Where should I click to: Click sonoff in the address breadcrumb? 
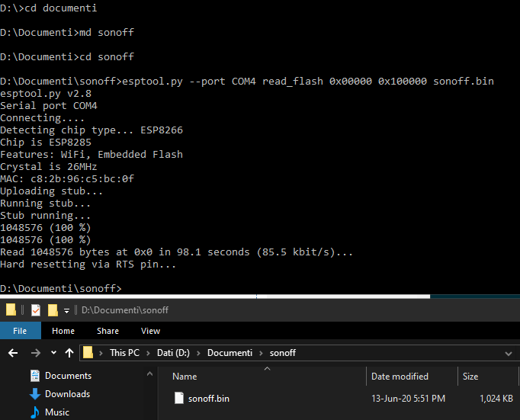coord(283,353)
